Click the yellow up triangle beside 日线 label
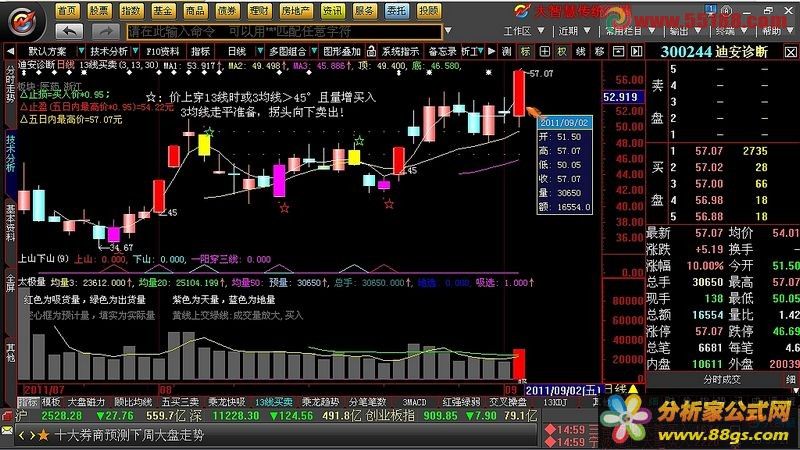Screen dimensions: 800x450 633,390
